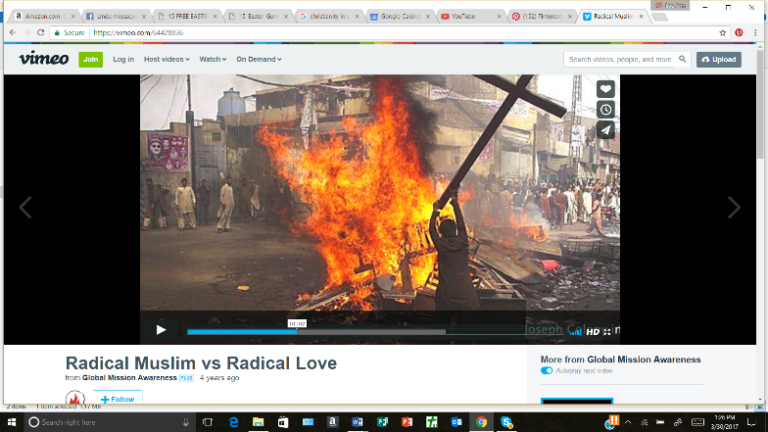Expand the Host videos menu
This screenshot has height=432, width=768.
click(166, 59)
